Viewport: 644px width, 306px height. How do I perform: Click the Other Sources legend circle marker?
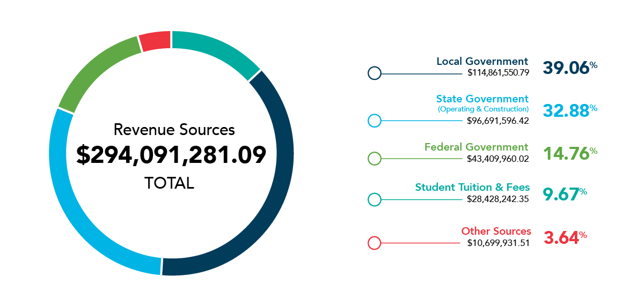[x=374, y=243]
